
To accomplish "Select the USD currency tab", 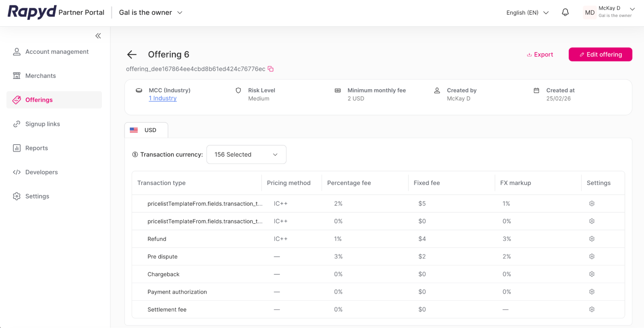I will (x=146, y=130).
